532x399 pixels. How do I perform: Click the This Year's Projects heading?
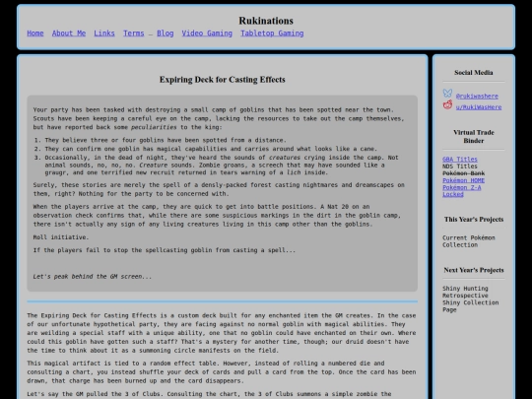(x=474, y=219)
